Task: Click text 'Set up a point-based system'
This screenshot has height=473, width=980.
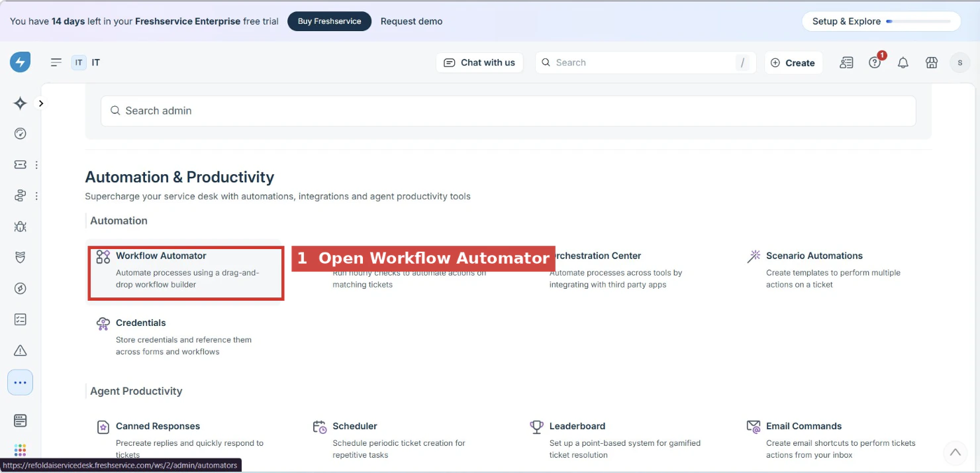Action: pyautogui.click(x=601, y=443)
